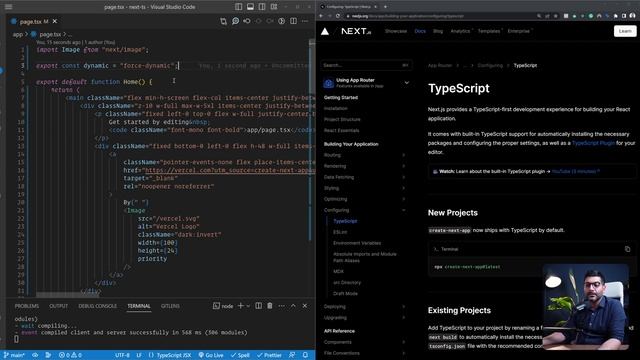640x360 pixels.
Task: Click the Vercel triangle logo
Action: tap(325, 31)
